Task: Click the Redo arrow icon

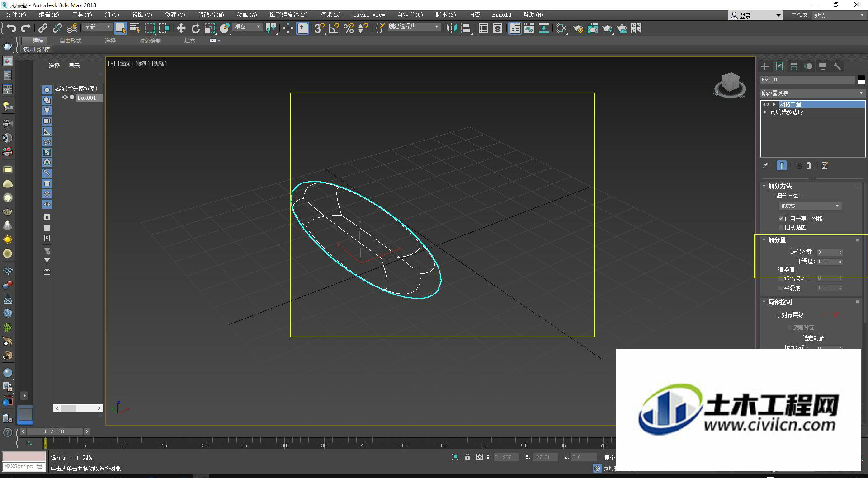Action: tap(26, 28)
